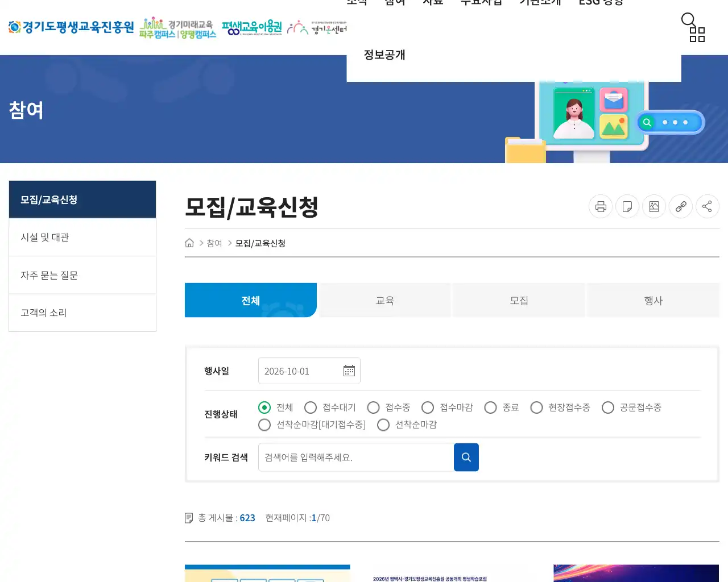Select the 종료 radio button
This screenshot has height=582, width=728.
(x=491, y=408)
